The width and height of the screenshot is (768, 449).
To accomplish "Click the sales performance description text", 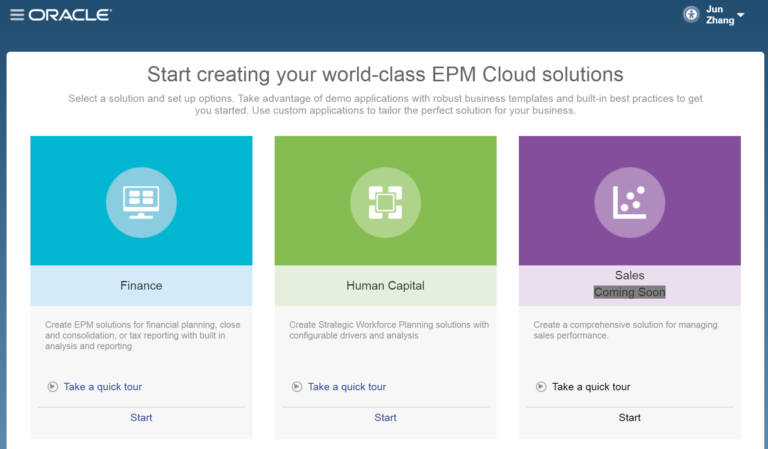I will click(x=625, y=330).
